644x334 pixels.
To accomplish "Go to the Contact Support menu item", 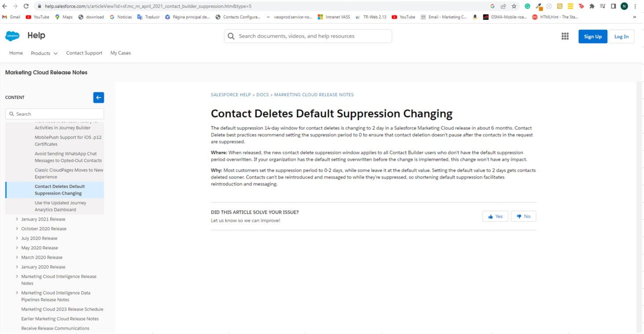I will pos(84,53).
